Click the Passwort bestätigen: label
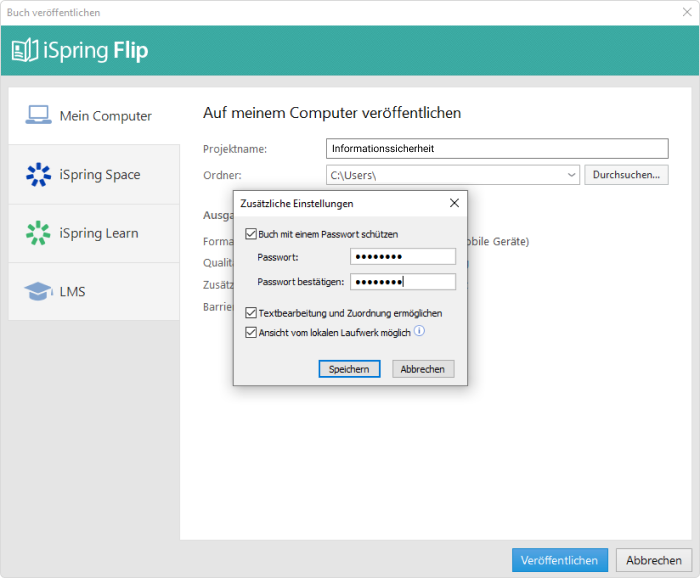The width and height of the screenshot is (700, 578). 300,282
